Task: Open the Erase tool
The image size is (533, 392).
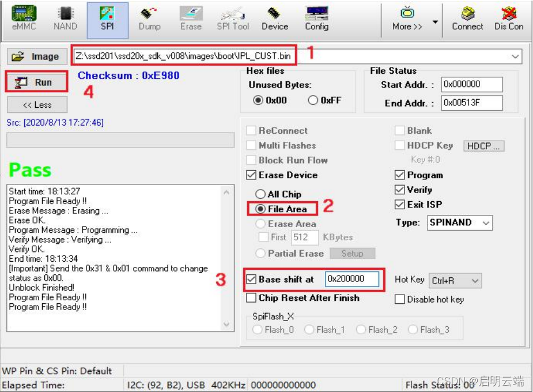Action: click(x=191, y=19)
